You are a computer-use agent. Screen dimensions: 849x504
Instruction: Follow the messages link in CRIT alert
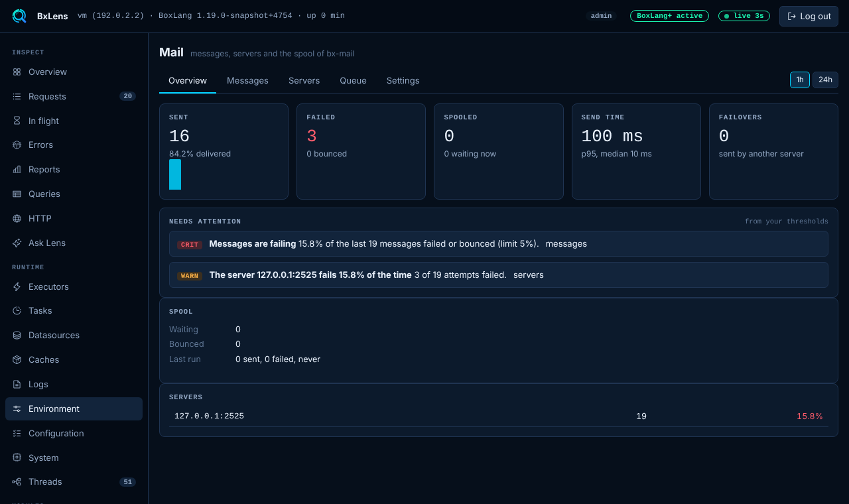[x=566, y=243]
